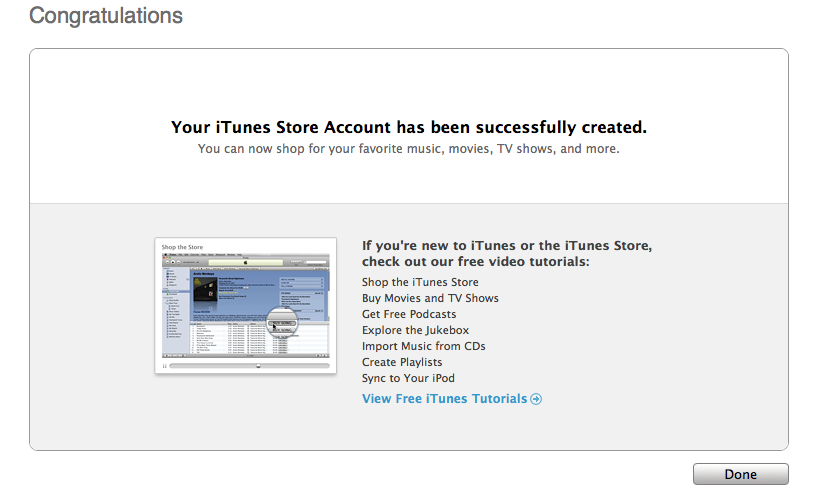Choose the Sync to Your iPod tutorial
This screenshot has height=494, width=824.
pos(408,378)
